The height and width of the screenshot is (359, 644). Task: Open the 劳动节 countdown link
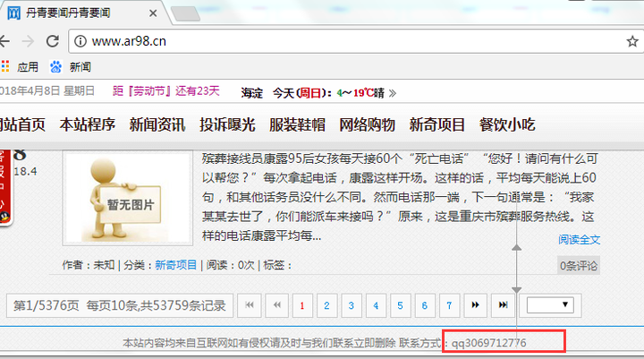click(x=166, y=91)
